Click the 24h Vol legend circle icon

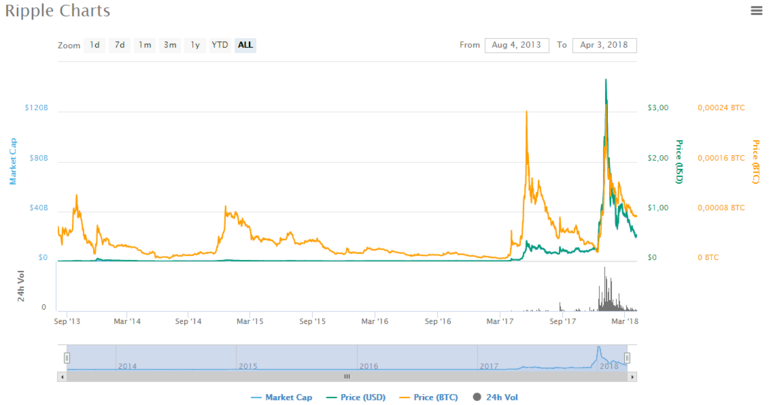pos(477,397)
